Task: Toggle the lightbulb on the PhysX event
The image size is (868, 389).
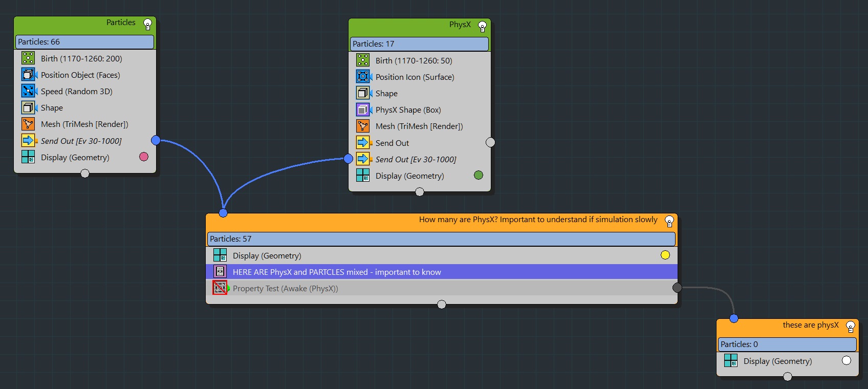Action: click(482, 26)
